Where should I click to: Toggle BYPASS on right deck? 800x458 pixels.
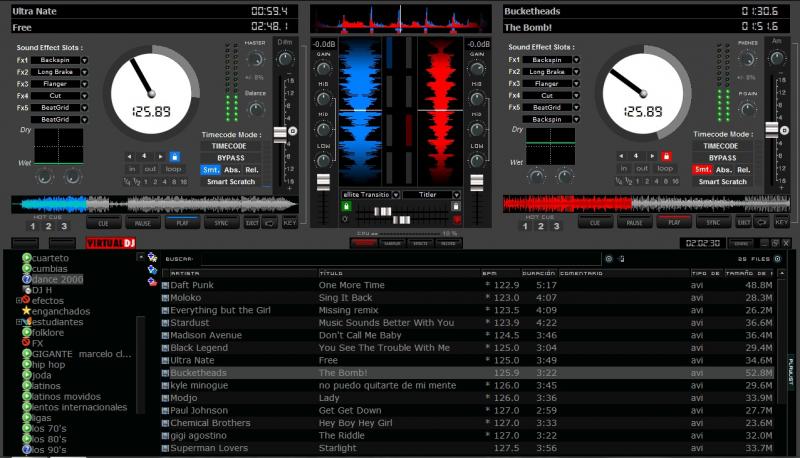722,158
